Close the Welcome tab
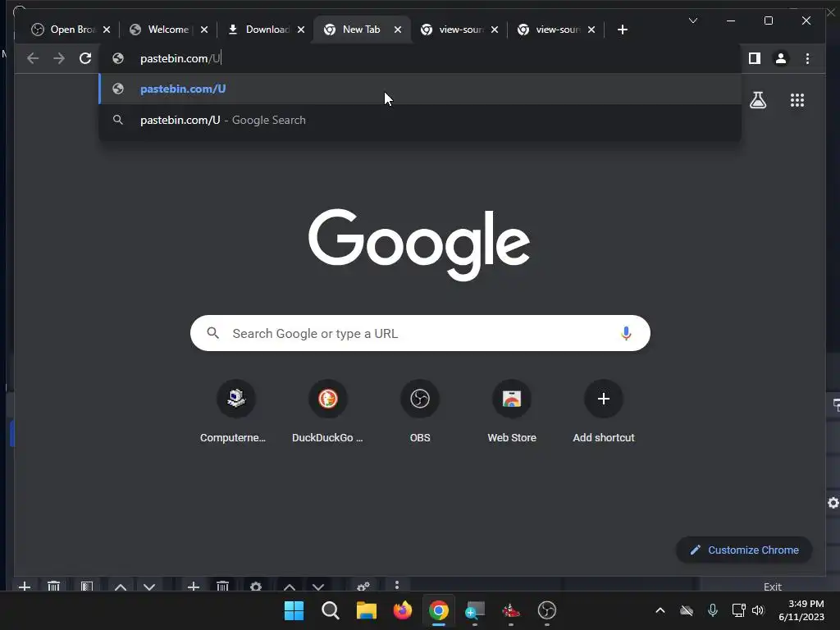Image resolution: width=840 pixels, height=630 pixels. point(204,30)
